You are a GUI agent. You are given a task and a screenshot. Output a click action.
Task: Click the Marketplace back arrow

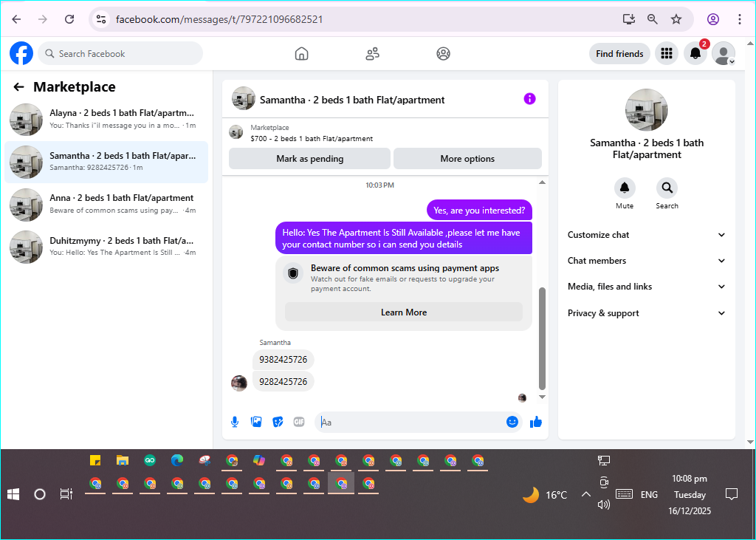[18, 87]
